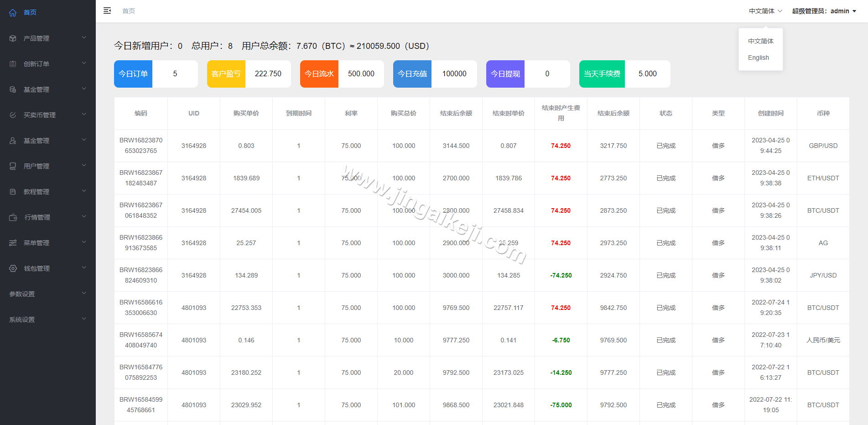Select the 首页 home icon in sidebar
Screen dimensions: 868x425
[x=12, y=12]
